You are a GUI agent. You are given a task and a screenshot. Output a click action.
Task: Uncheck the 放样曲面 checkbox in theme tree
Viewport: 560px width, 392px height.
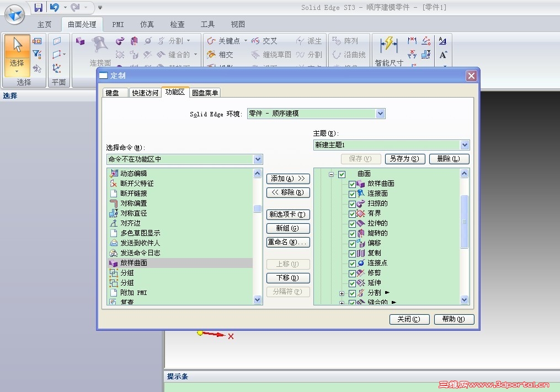352,184
